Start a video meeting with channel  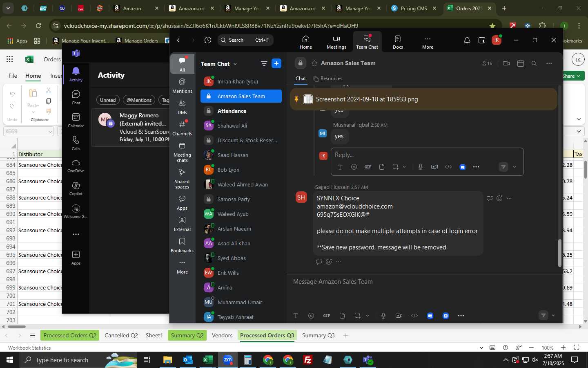pos(506,63)
